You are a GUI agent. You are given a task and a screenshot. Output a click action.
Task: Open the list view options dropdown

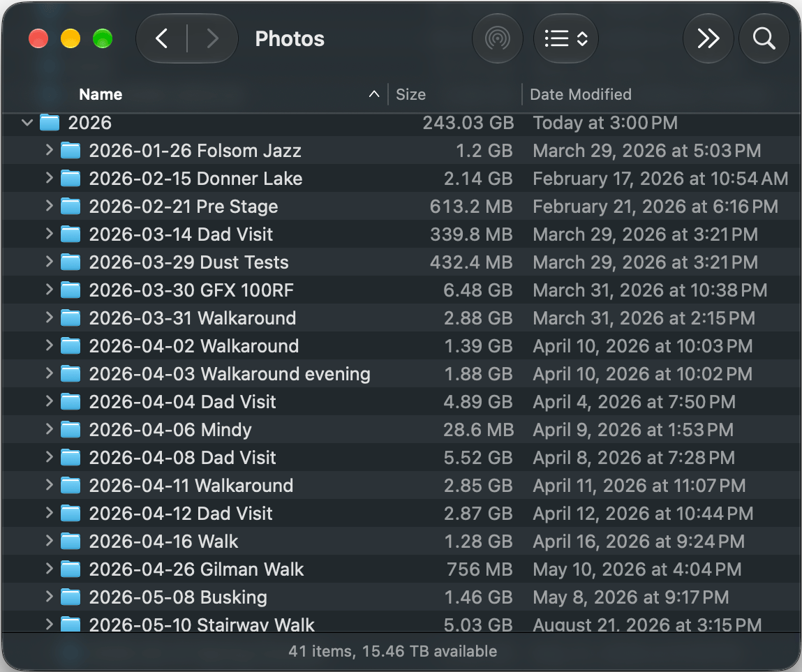(x=565, y=39)
